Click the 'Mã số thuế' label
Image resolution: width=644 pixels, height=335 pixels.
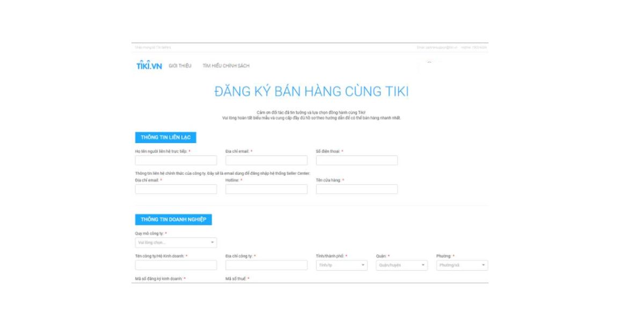(237, 279)
